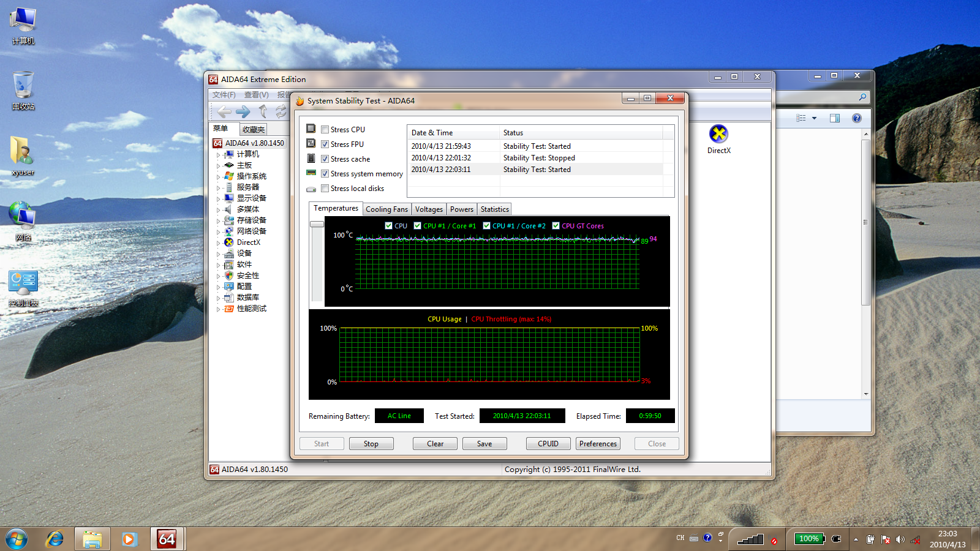Uncheck the Stress cache checkbox
Screen dimensions: 980x551
325,159
